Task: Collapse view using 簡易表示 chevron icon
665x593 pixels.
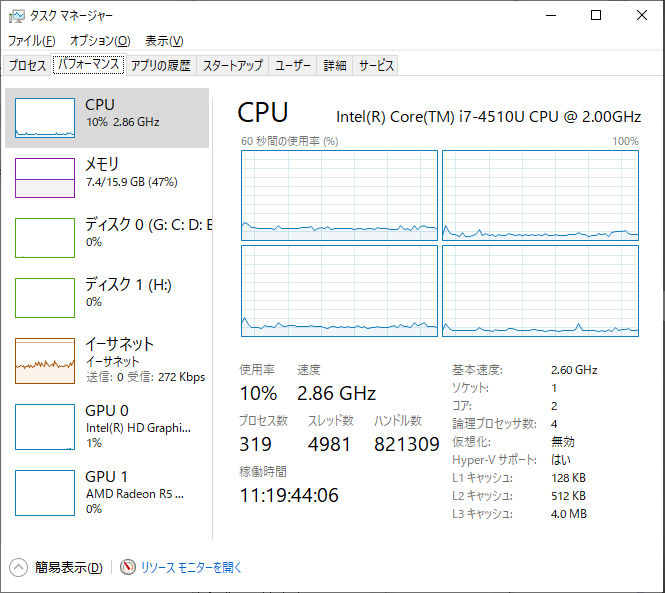Action: [18, 567]
